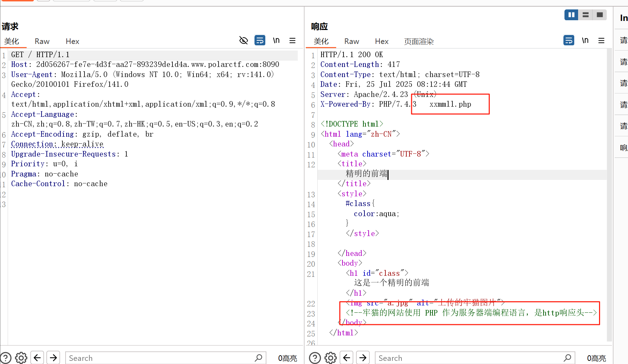Screen dimensions: 628x364
Task: Go to previous match in response search
Action: (347, 358)
